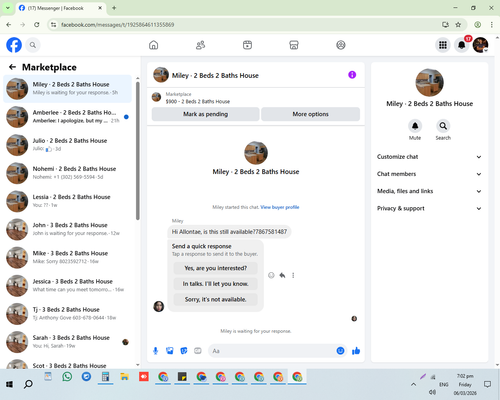Image resolution: width=500 pixels, height=400 pixels.
Task: Open the Facebook menu grid icon
Action: [x=443, y=45]
